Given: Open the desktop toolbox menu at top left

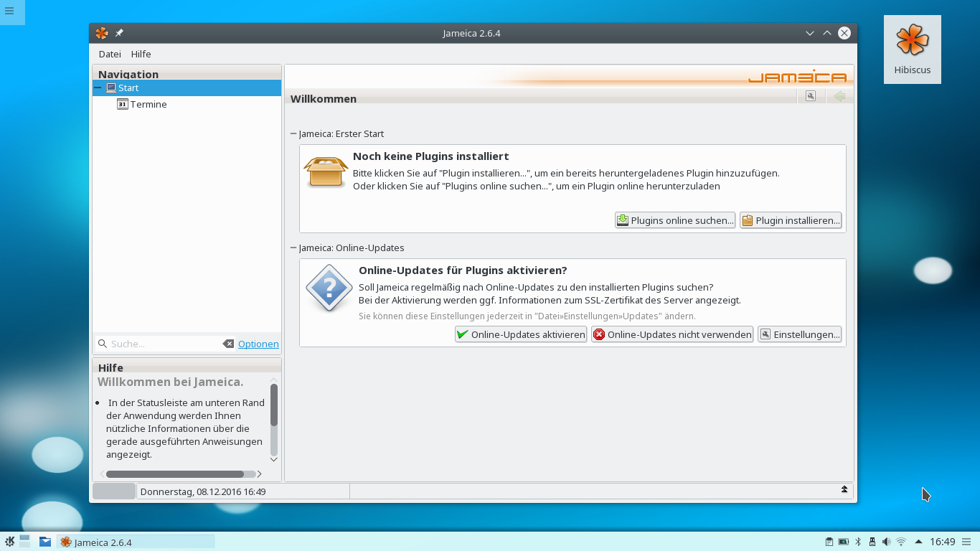Looking at the screenshot, I should (x=10, y=11).
